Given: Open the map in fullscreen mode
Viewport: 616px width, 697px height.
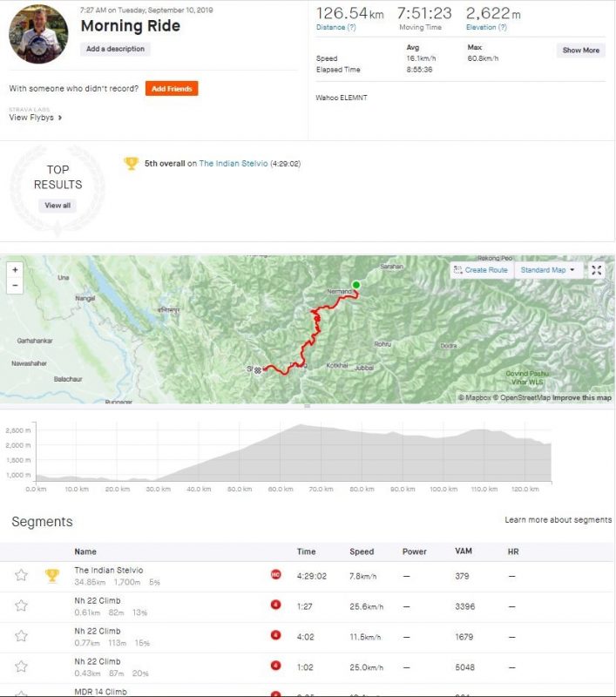Looking at the screenshot, I should [597, 270].
